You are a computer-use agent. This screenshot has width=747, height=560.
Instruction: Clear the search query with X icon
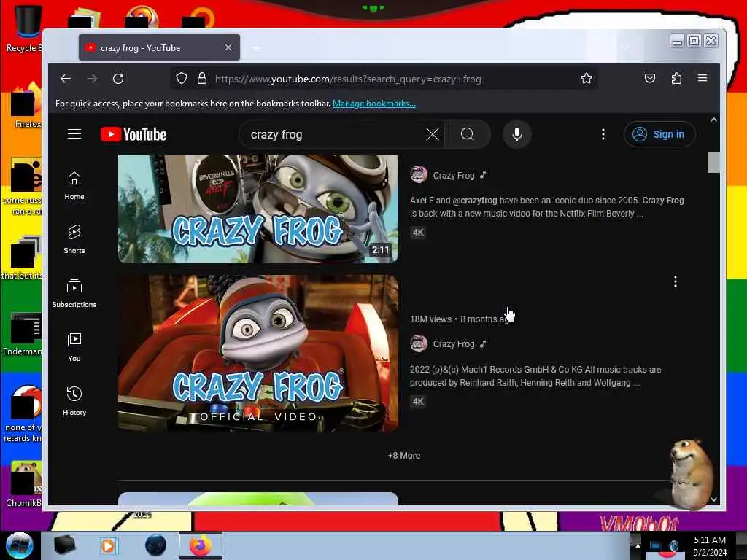pyautogui.click(x=433, y=135)
